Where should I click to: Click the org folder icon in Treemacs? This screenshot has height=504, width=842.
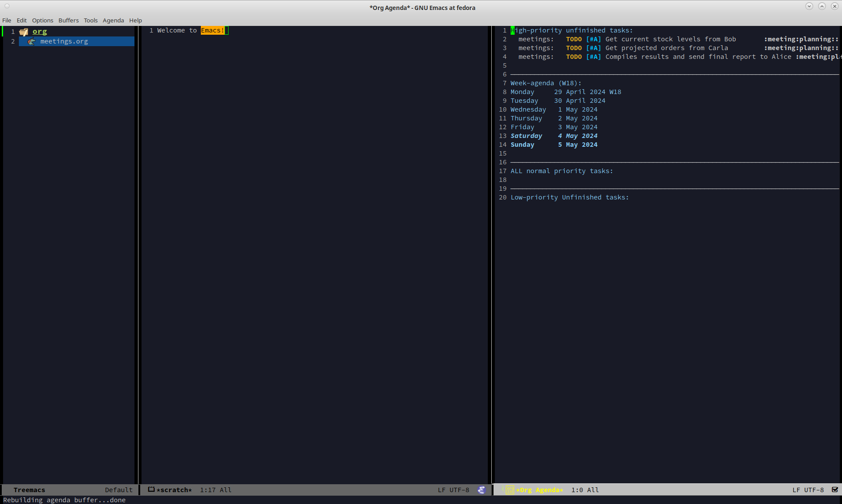[24, 32]
